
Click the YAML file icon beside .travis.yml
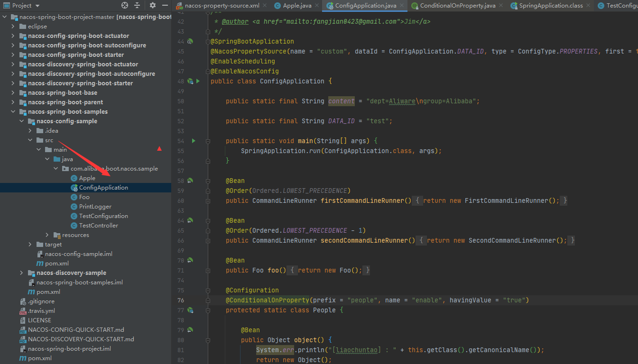point(23,310)
